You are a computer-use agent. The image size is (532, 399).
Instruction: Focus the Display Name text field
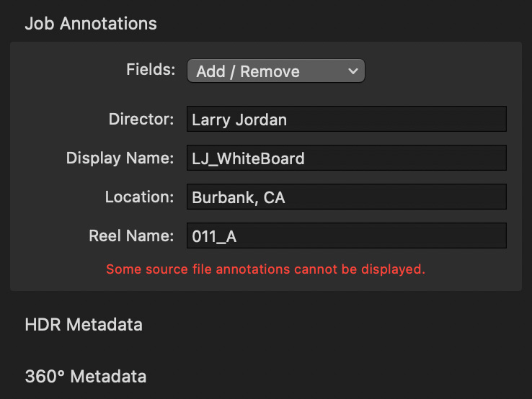(x=347, y=158)
